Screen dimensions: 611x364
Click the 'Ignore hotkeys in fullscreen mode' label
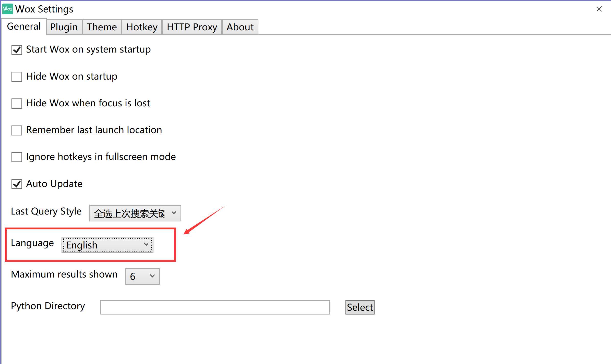pos(101,157)
